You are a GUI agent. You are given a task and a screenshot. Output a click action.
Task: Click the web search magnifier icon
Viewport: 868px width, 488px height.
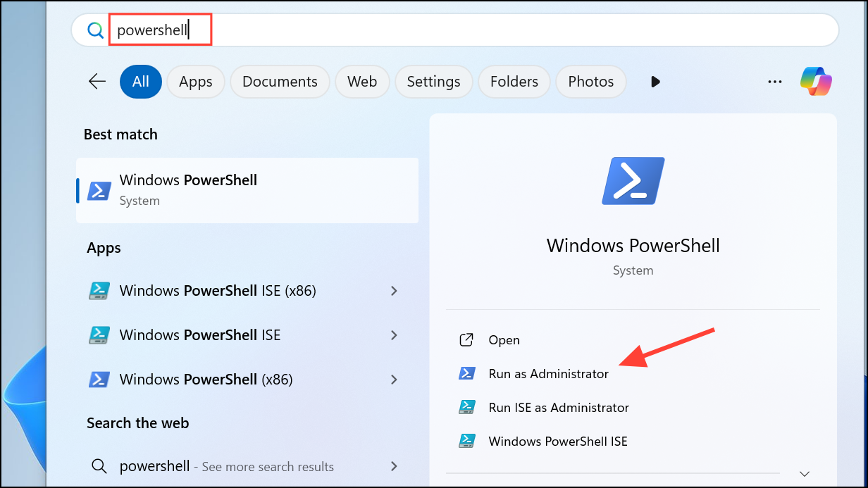[99, 466]
